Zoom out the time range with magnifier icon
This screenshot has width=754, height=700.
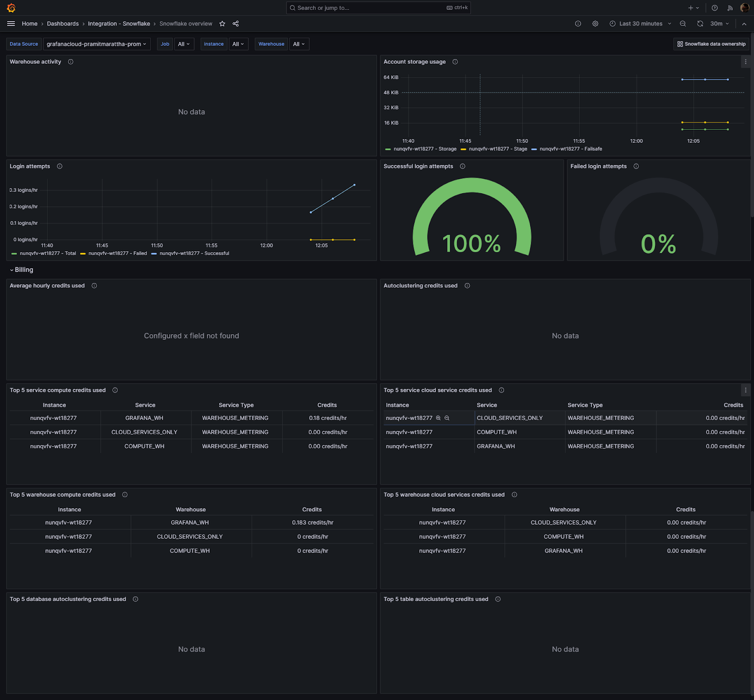point(682,24)
